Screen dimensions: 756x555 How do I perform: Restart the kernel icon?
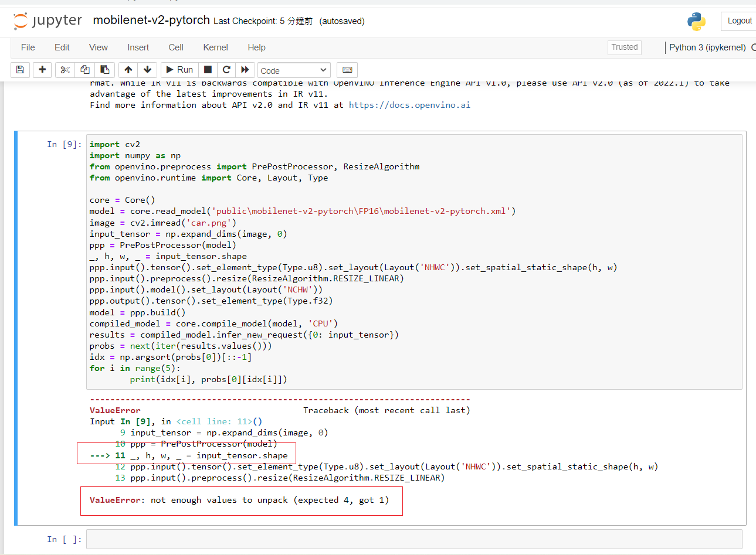tap(226, 70)
